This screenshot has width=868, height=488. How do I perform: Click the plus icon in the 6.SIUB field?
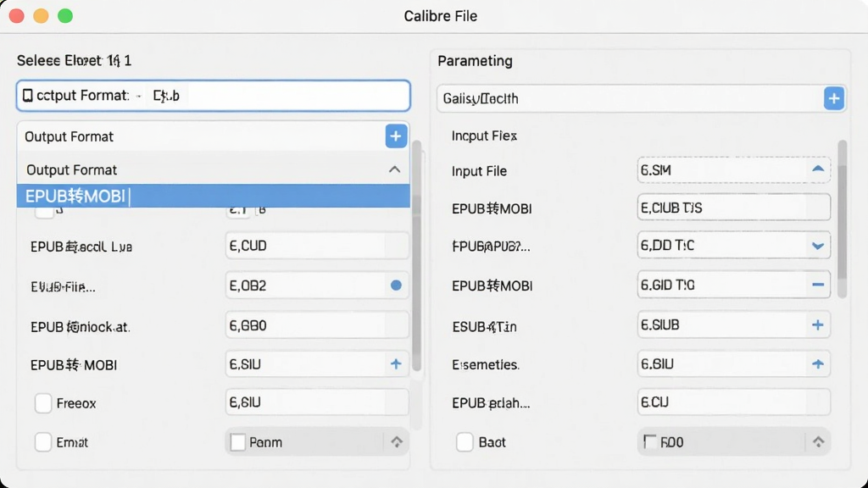818,324
